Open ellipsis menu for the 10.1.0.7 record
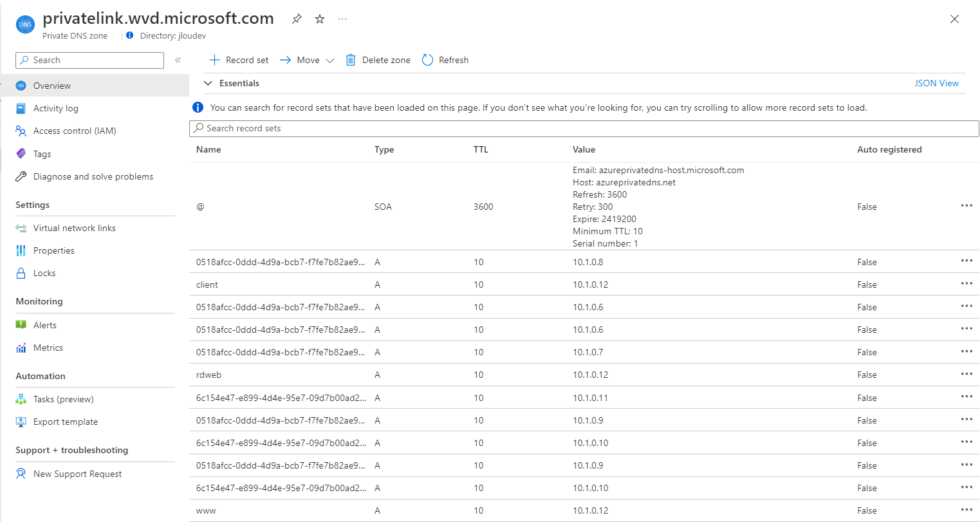This screenshot has width=980, height=522. [966, 351]
